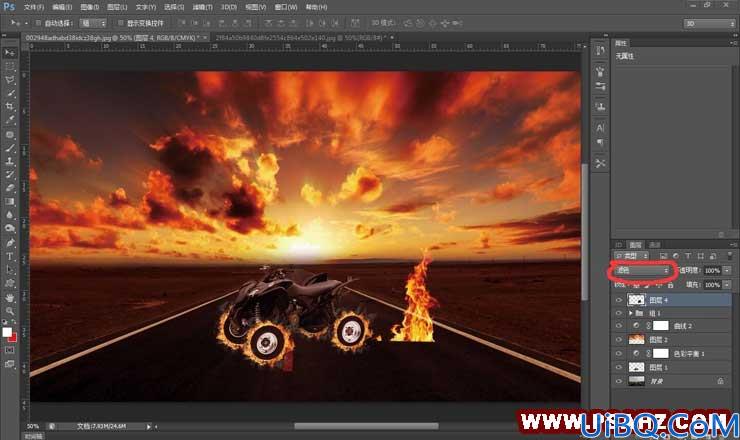Open the layer blend mode dropdown
The image size is (740, 440).
click(642, 271)
